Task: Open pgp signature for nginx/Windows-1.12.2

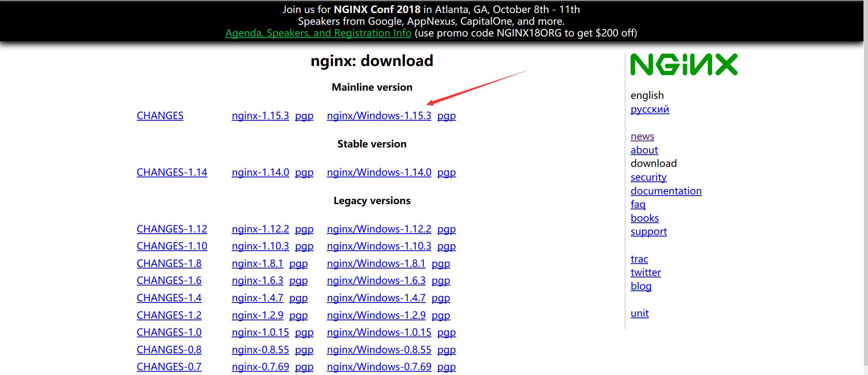Action: [447, 229]
